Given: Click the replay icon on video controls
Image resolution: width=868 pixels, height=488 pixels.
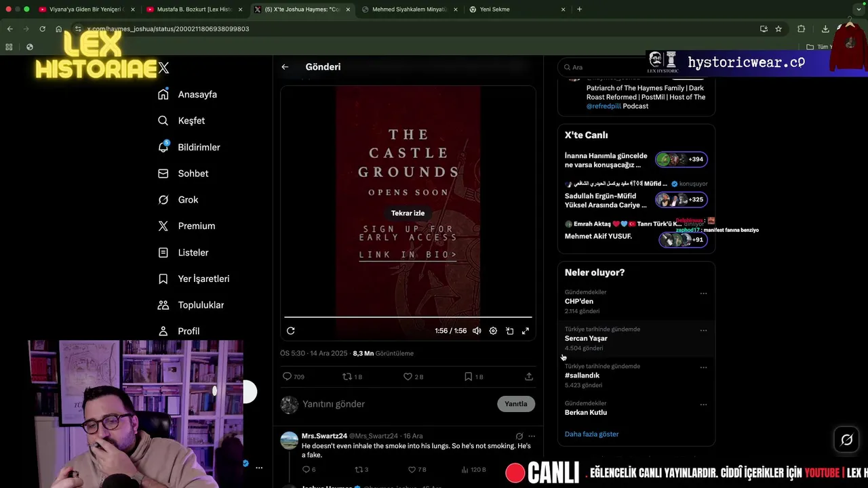Looking at the screenshot, I should 291,331.
